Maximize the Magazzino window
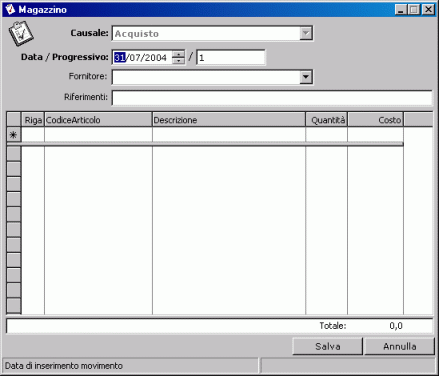This screenshot has width=439, height=376. 414,10
